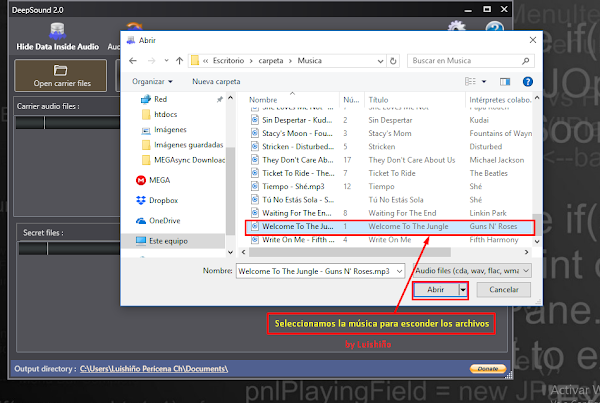Image resolution: width=600 pixels, height=403 pixels.
Task: Select Ticket To Ride - The Beatles file
Action: (x=298, y=173)
